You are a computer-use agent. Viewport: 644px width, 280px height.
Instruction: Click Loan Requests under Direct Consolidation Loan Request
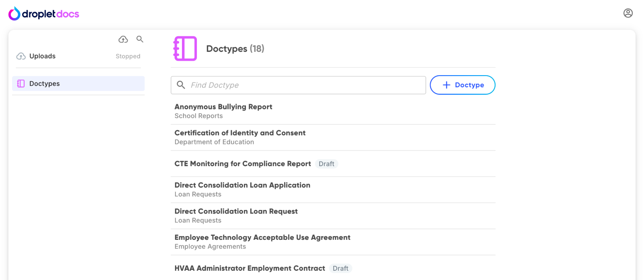(198, 220)
